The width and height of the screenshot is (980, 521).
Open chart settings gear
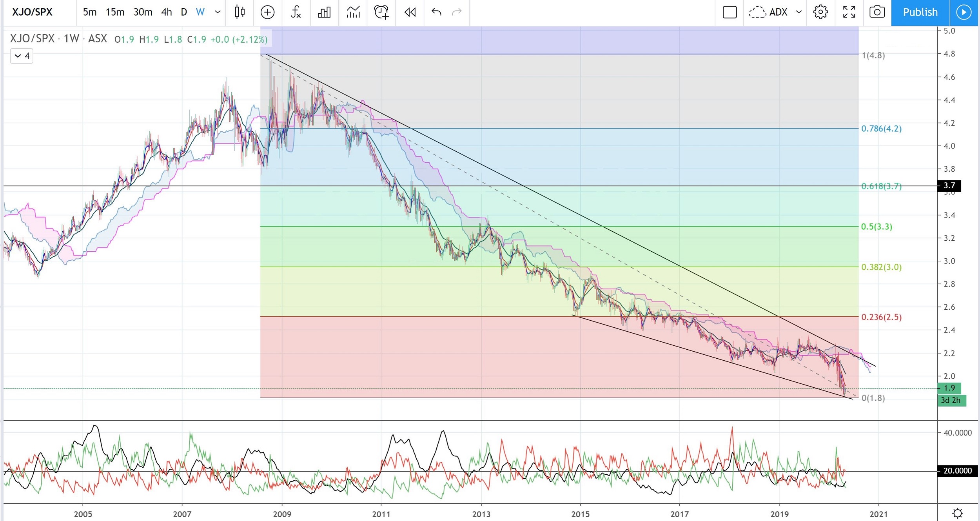tap(820, 12)
